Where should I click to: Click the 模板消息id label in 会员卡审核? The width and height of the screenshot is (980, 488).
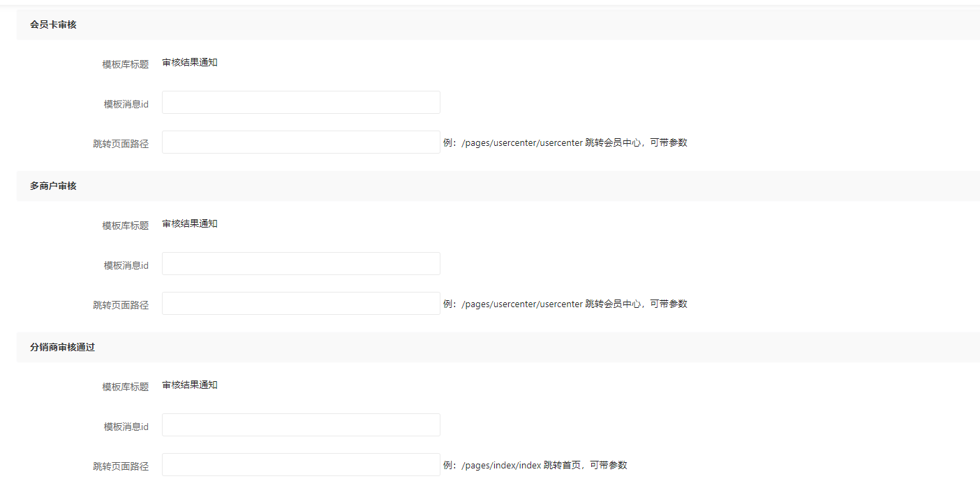pyautogui.click(x=126, y=104)
